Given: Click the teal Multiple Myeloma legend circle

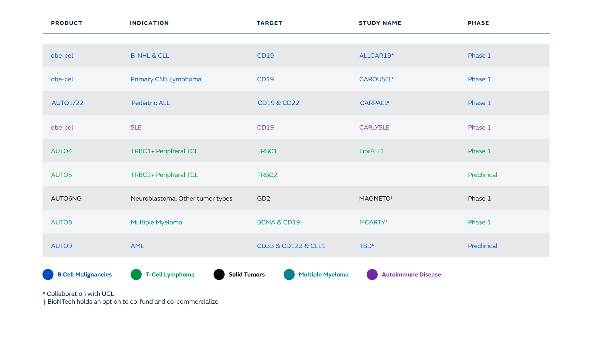Looking at the screenshot, I should [x=289, y=274].
